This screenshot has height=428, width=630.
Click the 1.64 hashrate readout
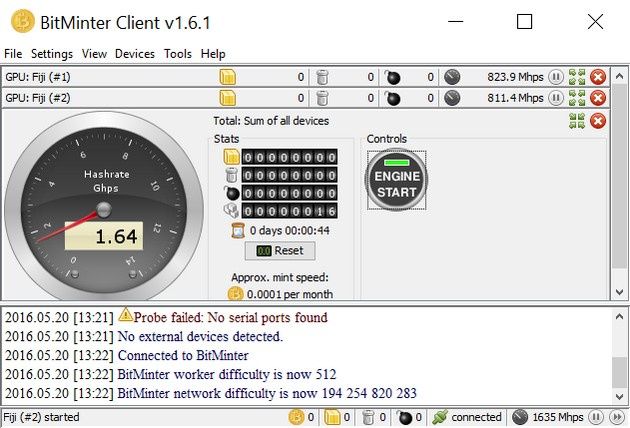(x=104, y=236)
